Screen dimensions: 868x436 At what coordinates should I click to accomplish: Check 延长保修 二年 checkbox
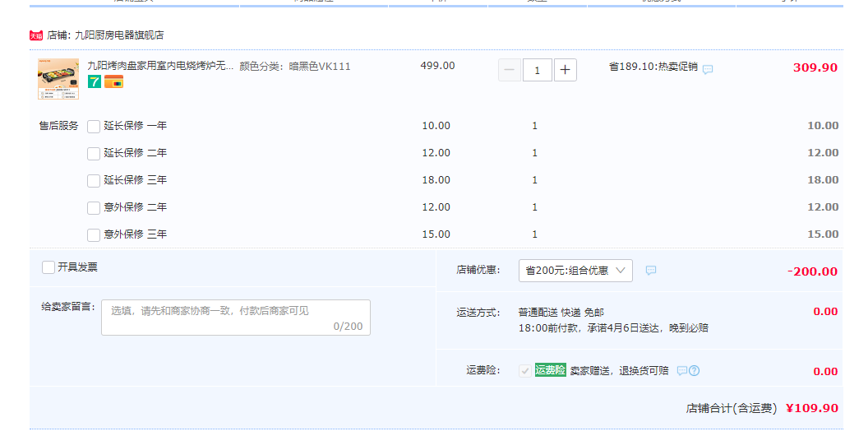tap(94, 154)
